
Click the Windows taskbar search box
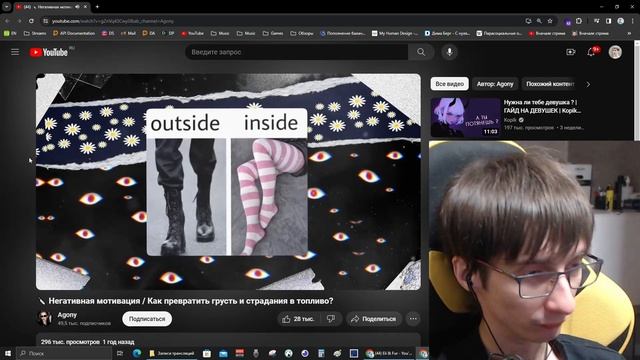(64, 353)
